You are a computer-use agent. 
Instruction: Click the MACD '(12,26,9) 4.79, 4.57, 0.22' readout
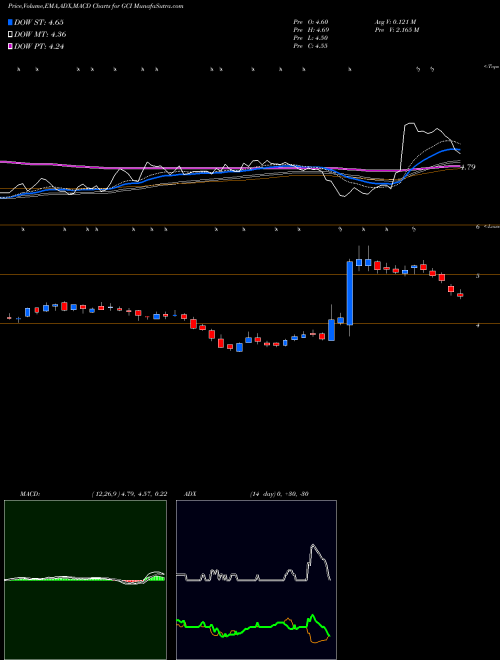(129, 494)
